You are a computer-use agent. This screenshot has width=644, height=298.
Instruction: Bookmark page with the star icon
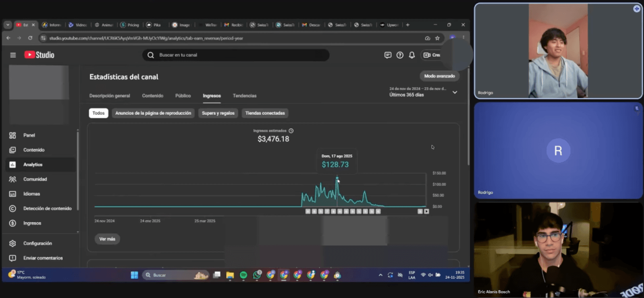coord(437,38)
